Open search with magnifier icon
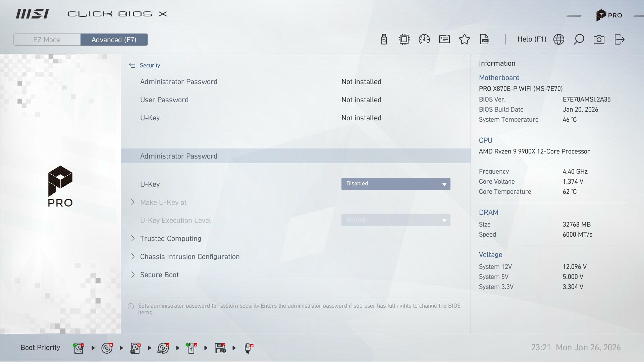Screen dimensions: 644x362 coord(579,40)
